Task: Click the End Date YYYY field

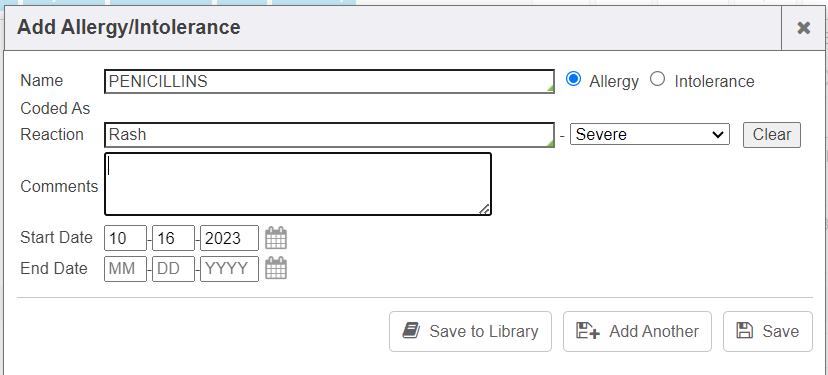Action: [229, 269]
